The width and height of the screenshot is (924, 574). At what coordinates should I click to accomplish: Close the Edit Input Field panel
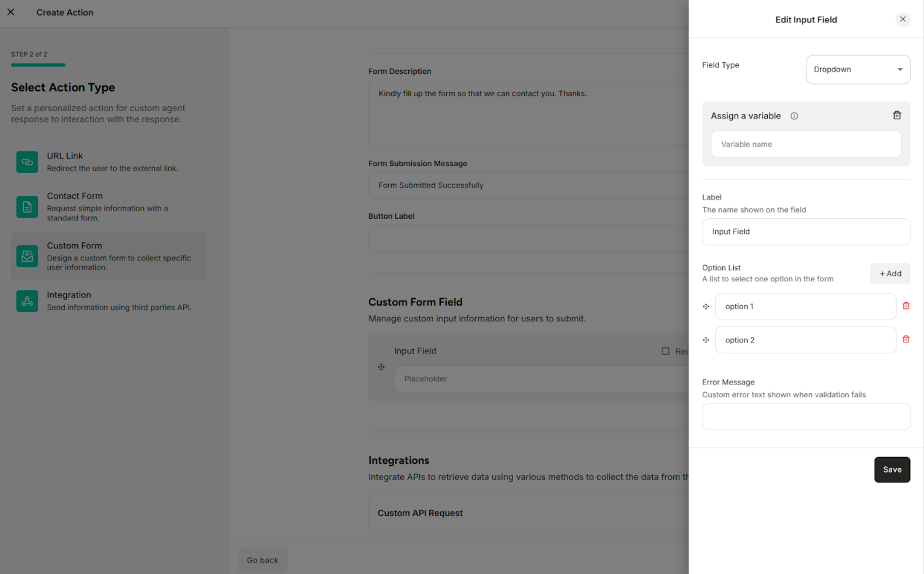[x=903, y=19]
